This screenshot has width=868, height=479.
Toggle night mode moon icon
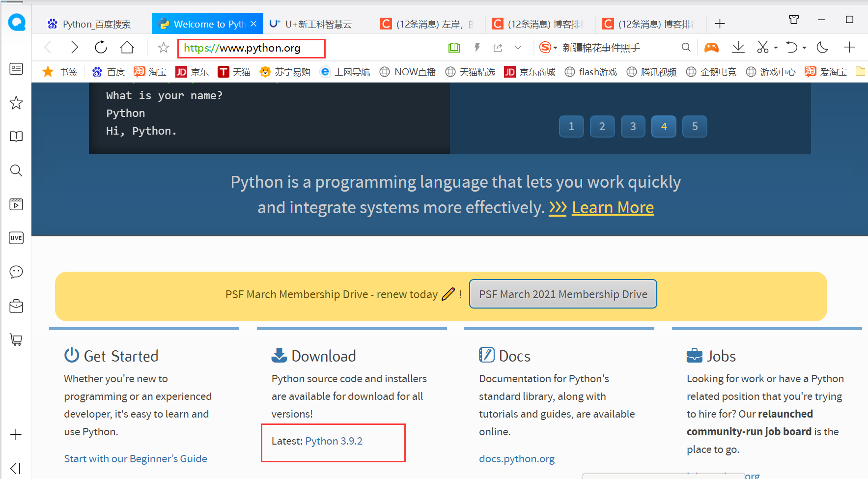pyautogui.click(x=822, y=47)
